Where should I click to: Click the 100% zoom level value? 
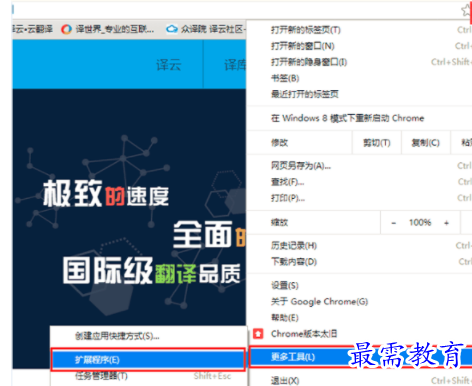pos(420,222)
